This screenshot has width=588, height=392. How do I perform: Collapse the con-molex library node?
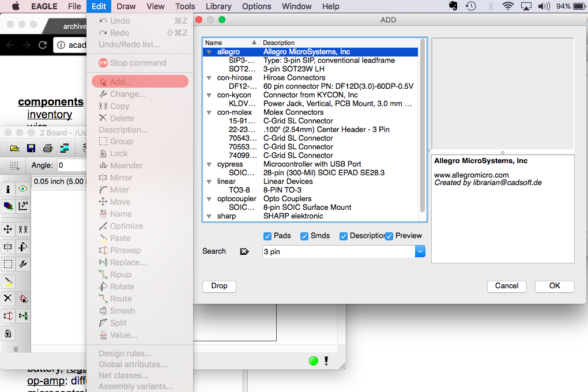pyautogui.click(x=209, y=112)
